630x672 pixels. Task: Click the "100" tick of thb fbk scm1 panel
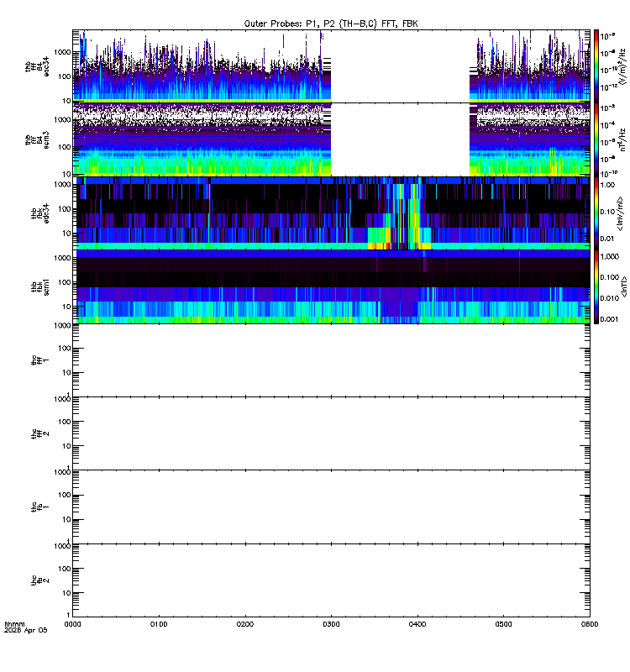coord(65,282)
